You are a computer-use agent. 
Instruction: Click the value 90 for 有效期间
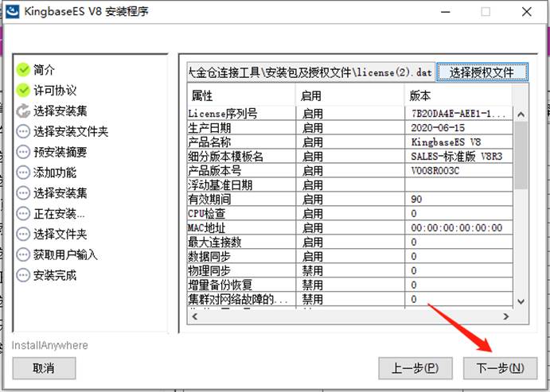coord(416,200)
